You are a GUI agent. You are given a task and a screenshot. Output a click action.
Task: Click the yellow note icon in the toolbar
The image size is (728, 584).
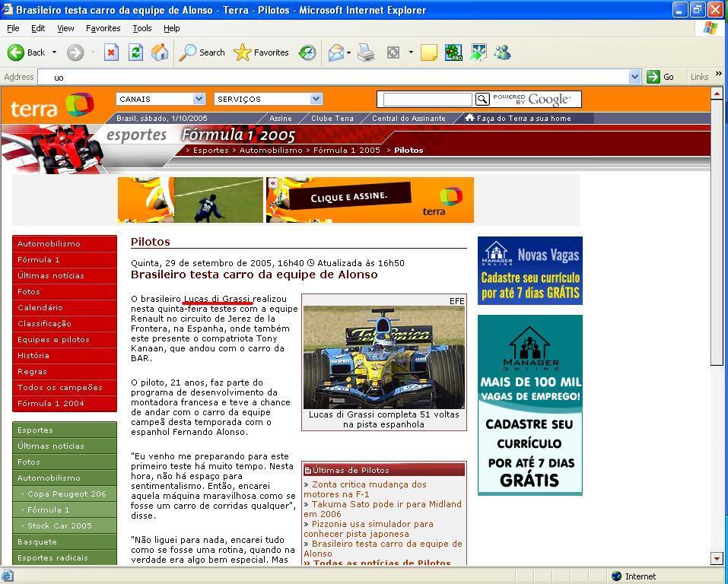pos(428,52)
